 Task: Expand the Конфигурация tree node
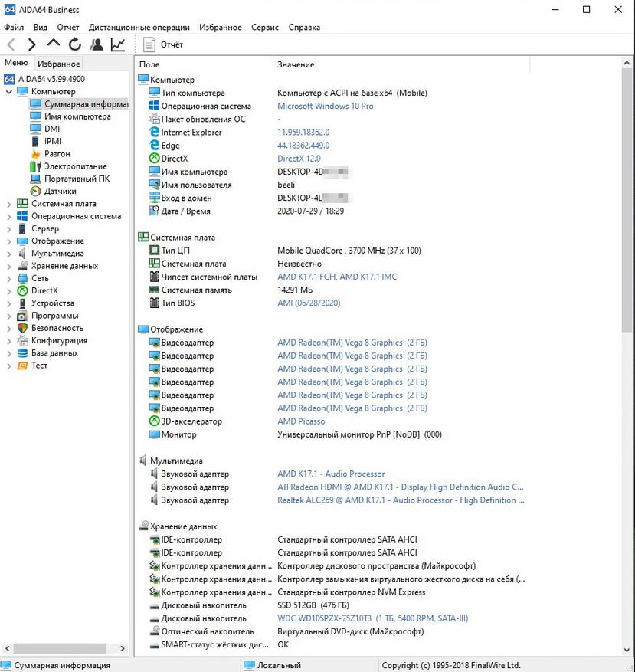(9, 341)
